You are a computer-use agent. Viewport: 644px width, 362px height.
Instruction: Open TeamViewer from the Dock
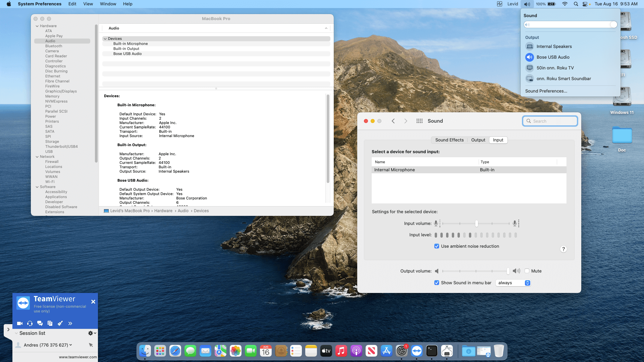(x=417, y=351)
